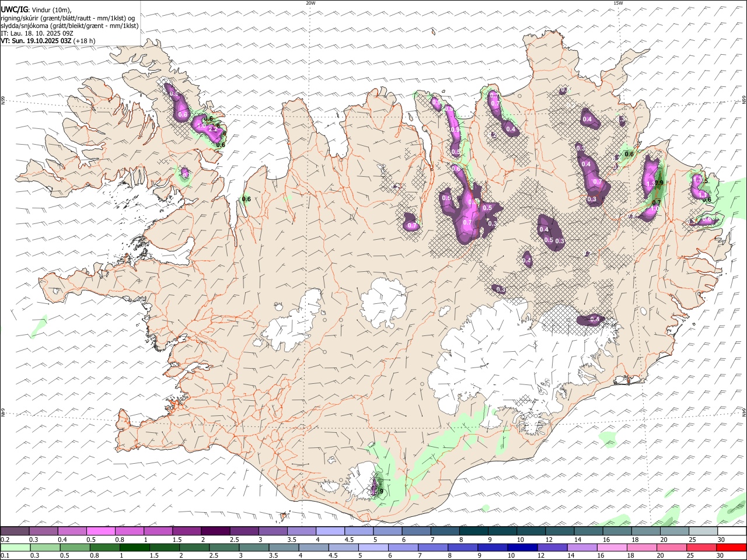Click the '(+18 h)' forecast offset text

(x=85, y=41)
